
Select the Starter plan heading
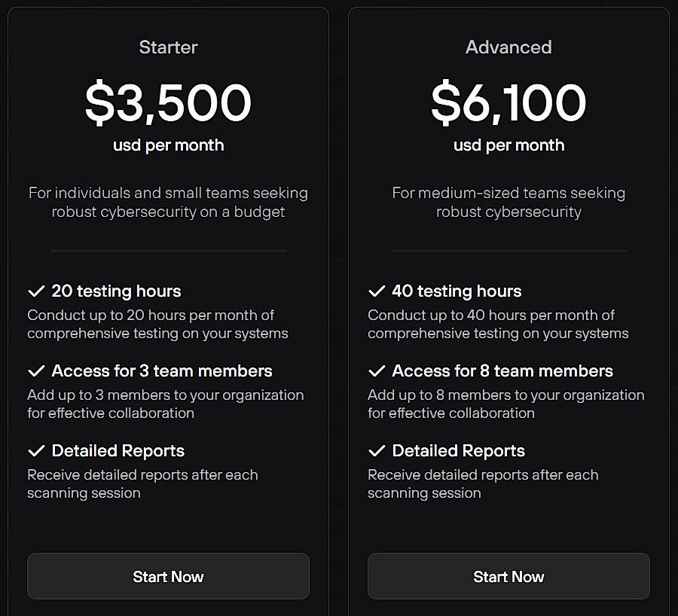[x=167, y=47]
